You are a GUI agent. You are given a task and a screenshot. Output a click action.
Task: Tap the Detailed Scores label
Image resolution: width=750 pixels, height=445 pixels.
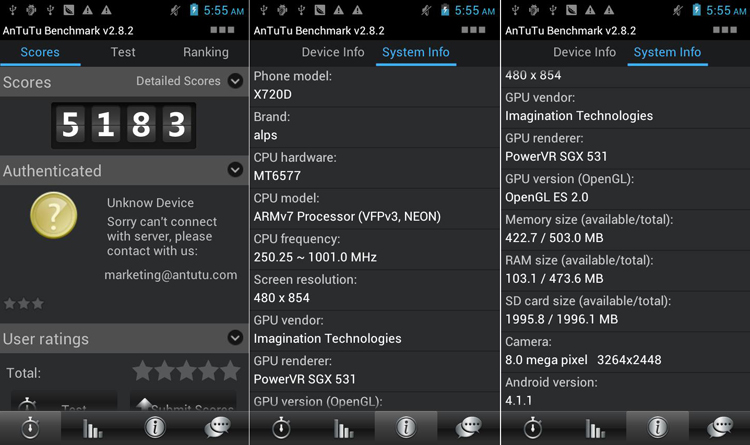click(x=178, y=81)
